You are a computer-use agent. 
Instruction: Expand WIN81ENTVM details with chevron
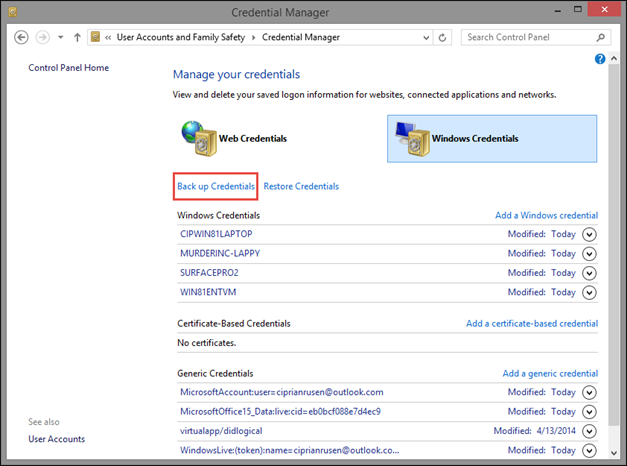589,292
